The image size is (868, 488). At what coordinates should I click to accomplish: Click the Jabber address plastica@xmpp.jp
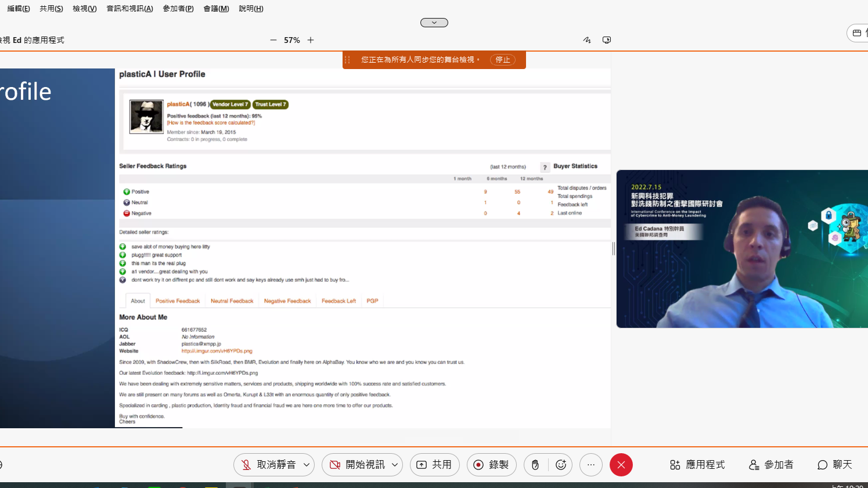coord(201,344)
